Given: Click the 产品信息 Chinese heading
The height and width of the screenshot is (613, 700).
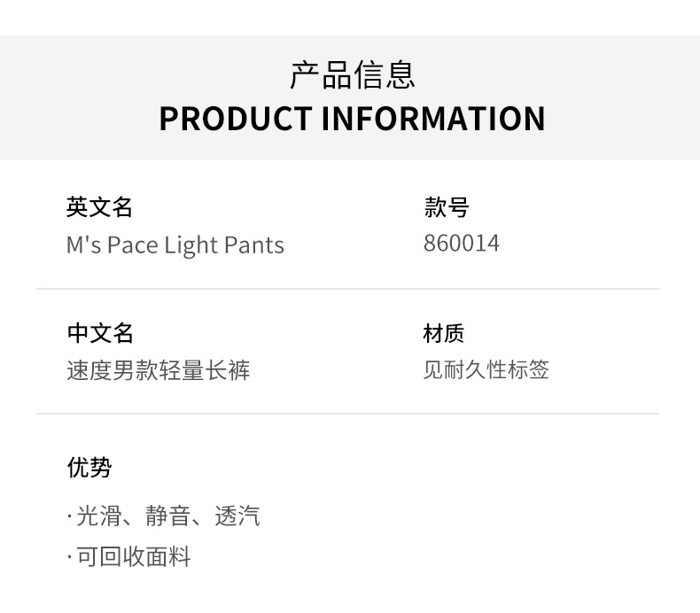Looking at the screenshot, I should point(352,75).
